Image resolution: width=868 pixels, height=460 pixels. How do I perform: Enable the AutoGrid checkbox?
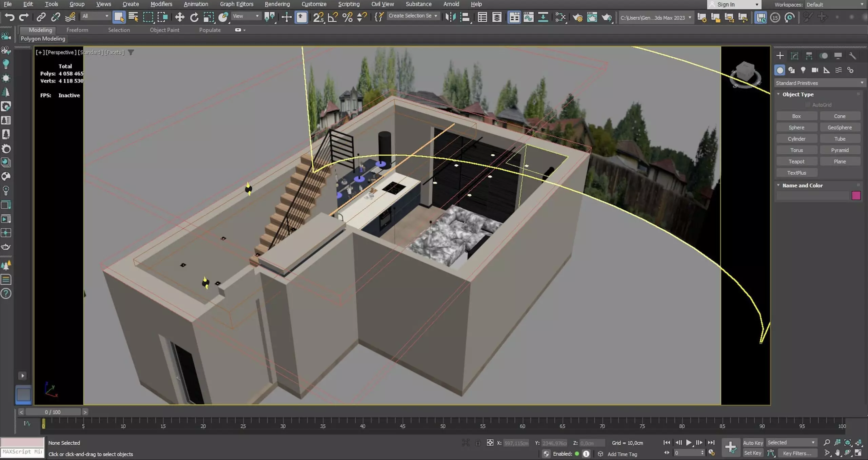tap(808, 105)
